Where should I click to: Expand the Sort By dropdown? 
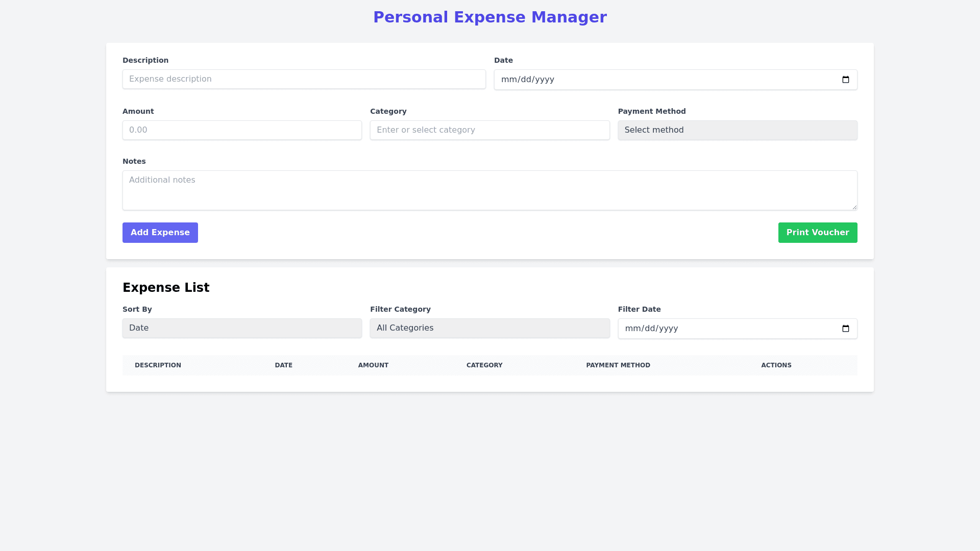tap(242, 328)
